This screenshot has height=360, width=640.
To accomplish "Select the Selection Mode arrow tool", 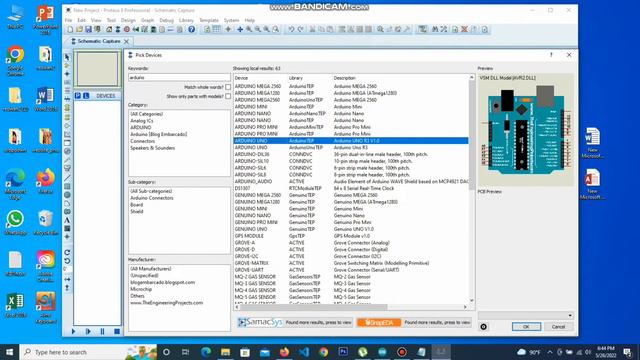I will pyautogui.click(x=67, y=57).
